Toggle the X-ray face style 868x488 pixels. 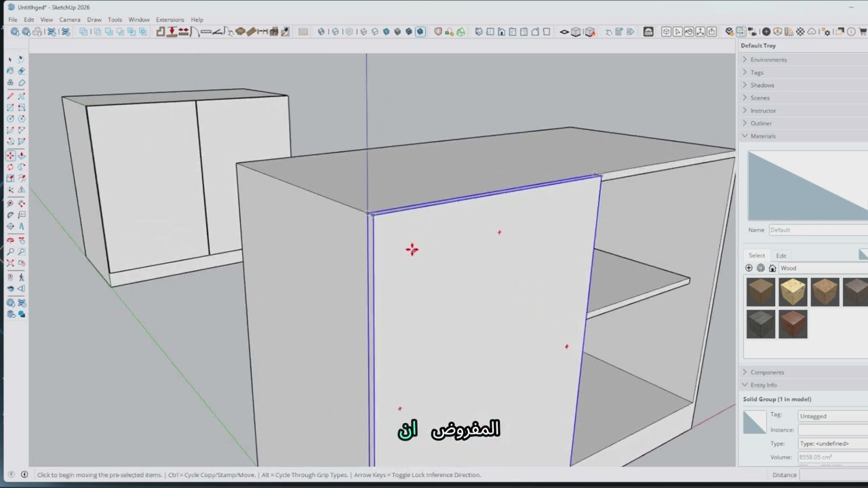[x=321, y=32]
